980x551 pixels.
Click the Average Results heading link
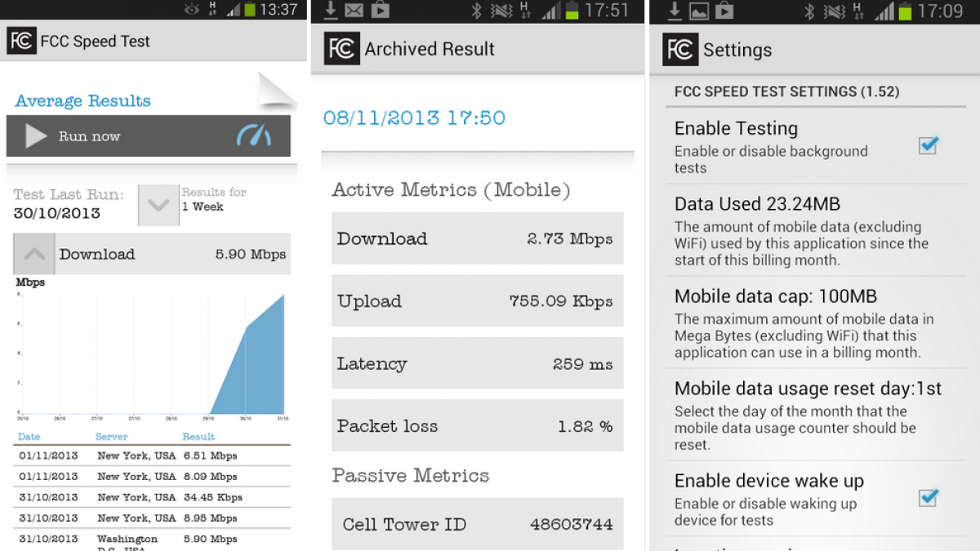click(82, 101)
